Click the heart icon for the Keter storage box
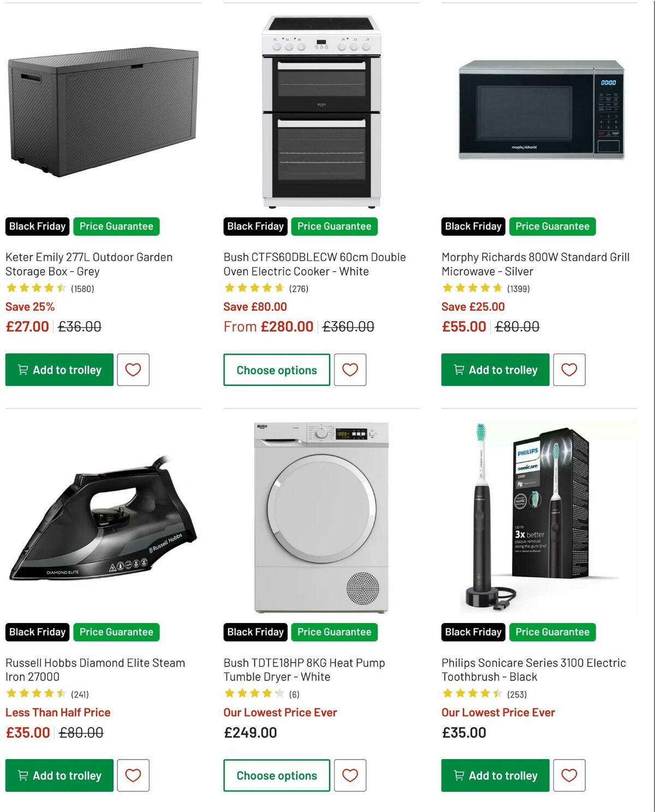Image resolution: width=655 pixels, height=812 pixels. 133,370
